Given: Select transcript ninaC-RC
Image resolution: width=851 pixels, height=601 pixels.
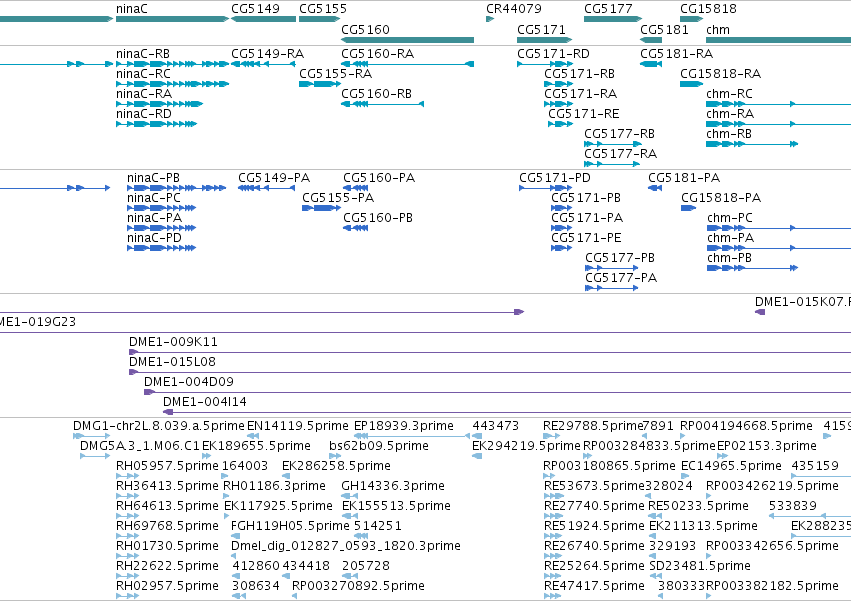Looking at the screenshot, I should [143, 74].
